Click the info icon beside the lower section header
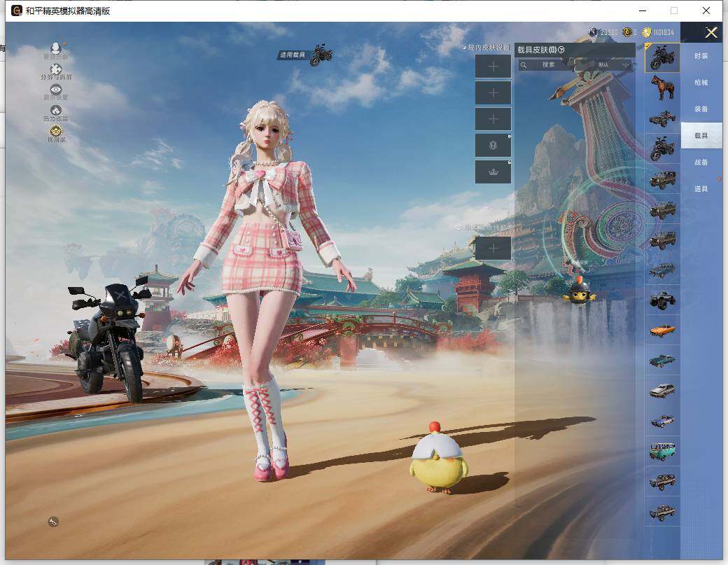728x565 pixels. 458,227
